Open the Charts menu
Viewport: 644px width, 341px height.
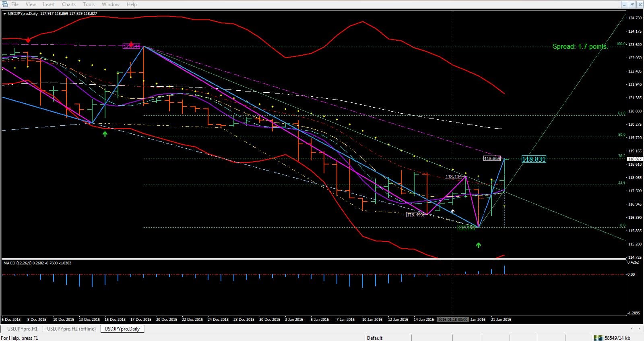68,4
